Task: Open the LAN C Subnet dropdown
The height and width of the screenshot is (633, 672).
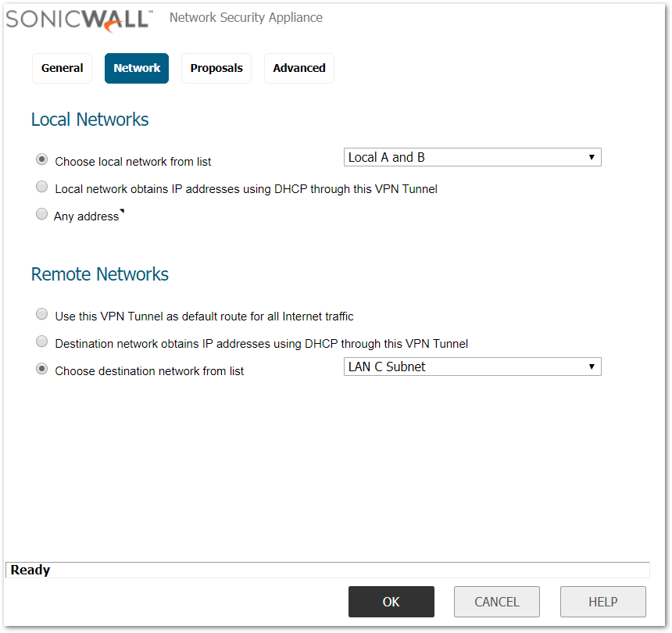Action: coord(472,367)
